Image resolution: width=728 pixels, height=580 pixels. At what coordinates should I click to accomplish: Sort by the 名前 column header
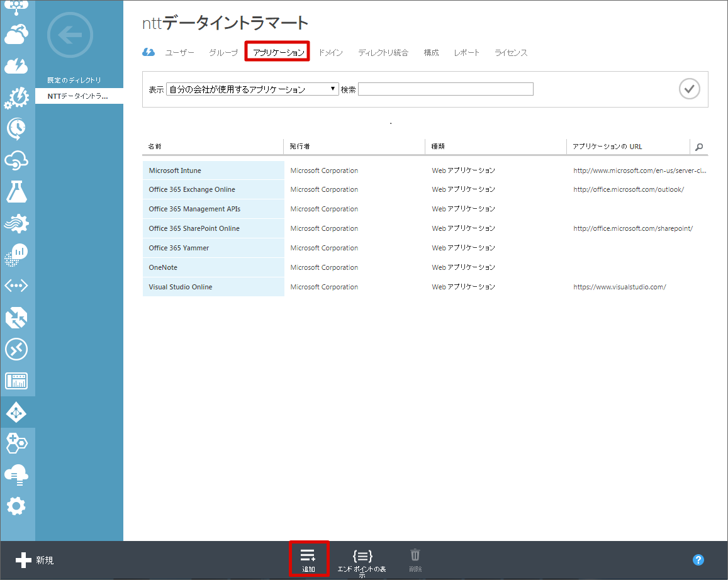(x=155, y=147)
